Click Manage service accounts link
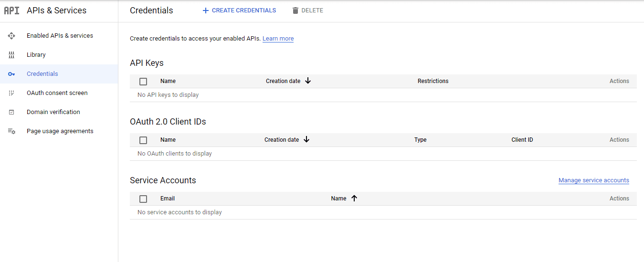Screen dimensions: 644x262 coord(593,180)
